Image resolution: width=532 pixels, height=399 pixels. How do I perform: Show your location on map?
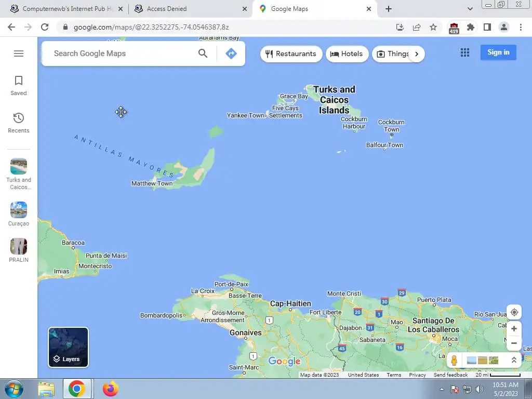[514, 312]
